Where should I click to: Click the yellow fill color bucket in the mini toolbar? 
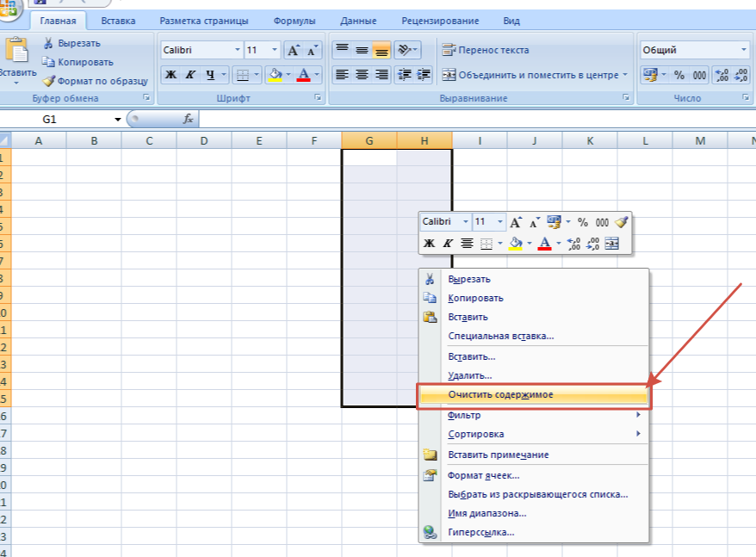click(515, 244)
